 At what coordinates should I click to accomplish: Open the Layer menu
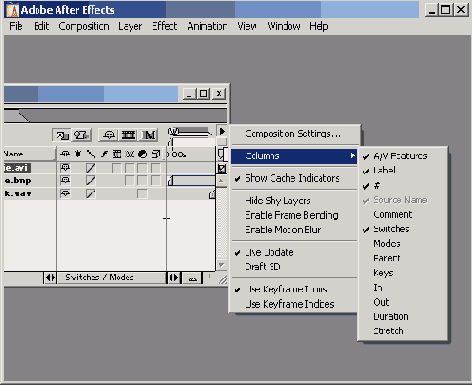coord(130,26)
